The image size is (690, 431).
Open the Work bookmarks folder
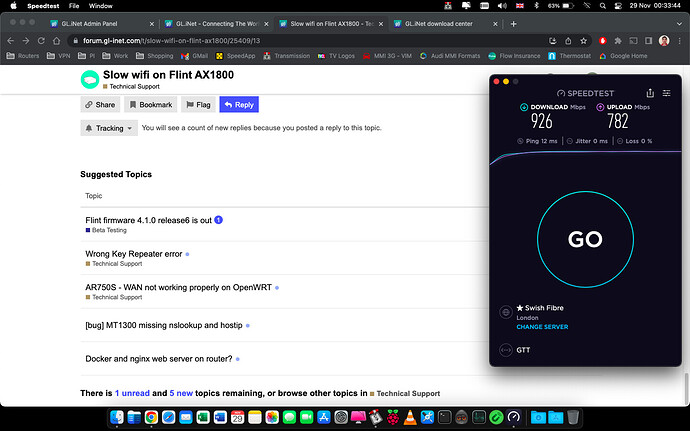click(x=115, y=56)
